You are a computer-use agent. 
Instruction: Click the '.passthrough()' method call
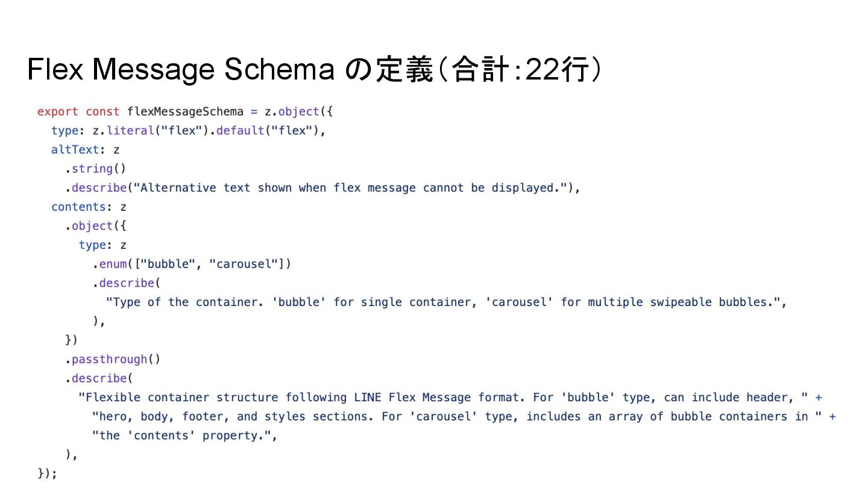113,359
